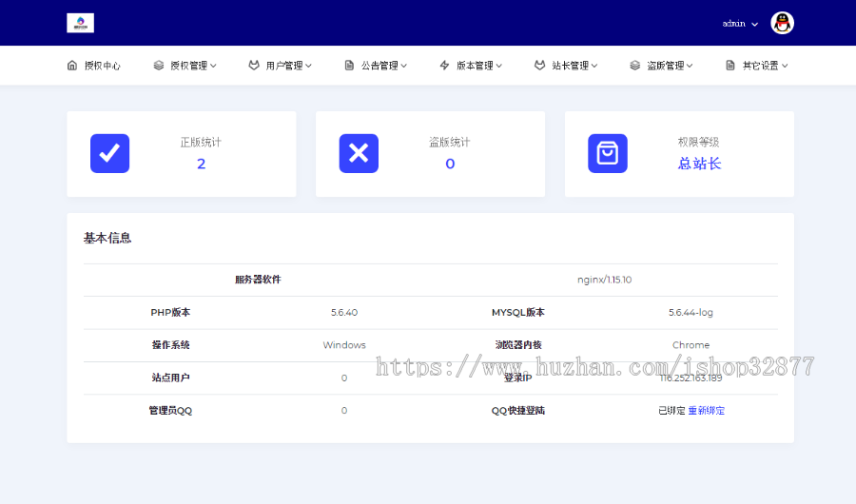
Task: Expand the 站长管理 chevron
Action: 594,66
